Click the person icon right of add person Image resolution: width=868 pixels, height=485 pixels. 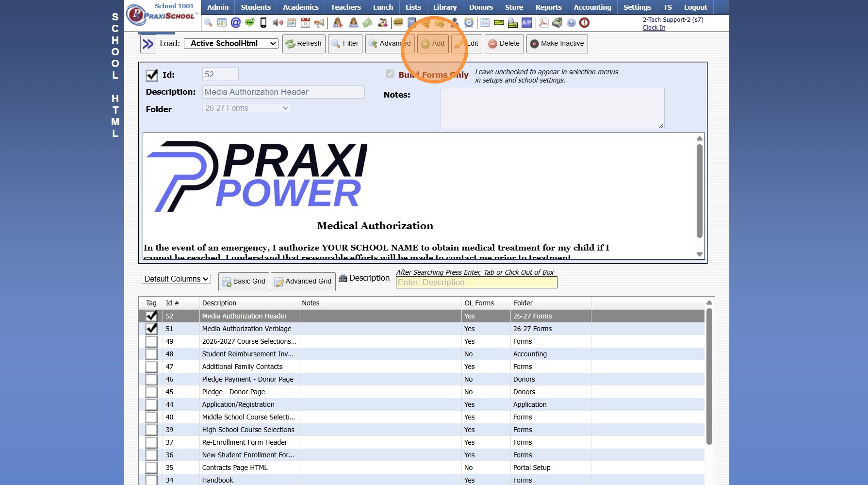coord(353,23)
